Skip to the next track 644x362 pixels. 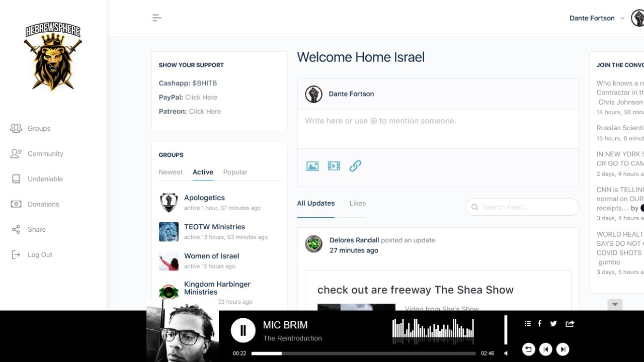[562, 349]
